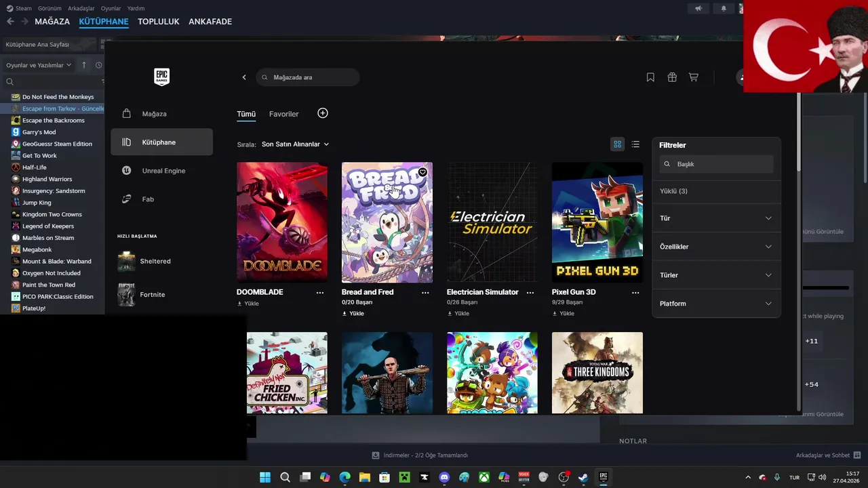Open Bread and Fred three-dot options menu

tap(425, 293)
